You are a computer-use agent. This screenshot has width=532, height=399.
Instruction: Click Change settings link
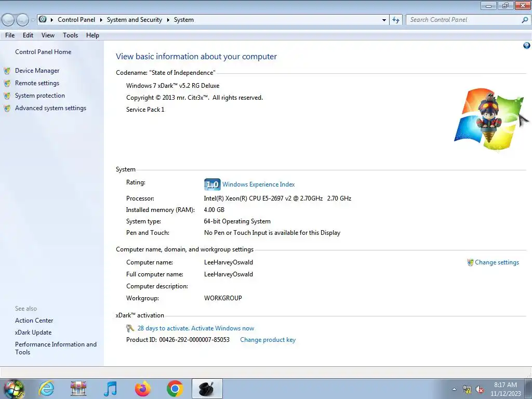click(x=497, y=262)
